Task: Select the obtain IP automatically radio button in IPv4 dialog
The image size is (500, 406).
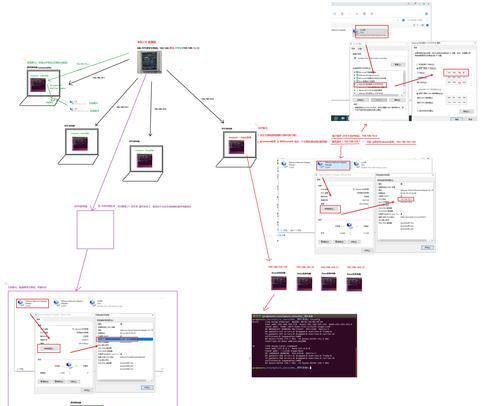Action: pos(417,64)
